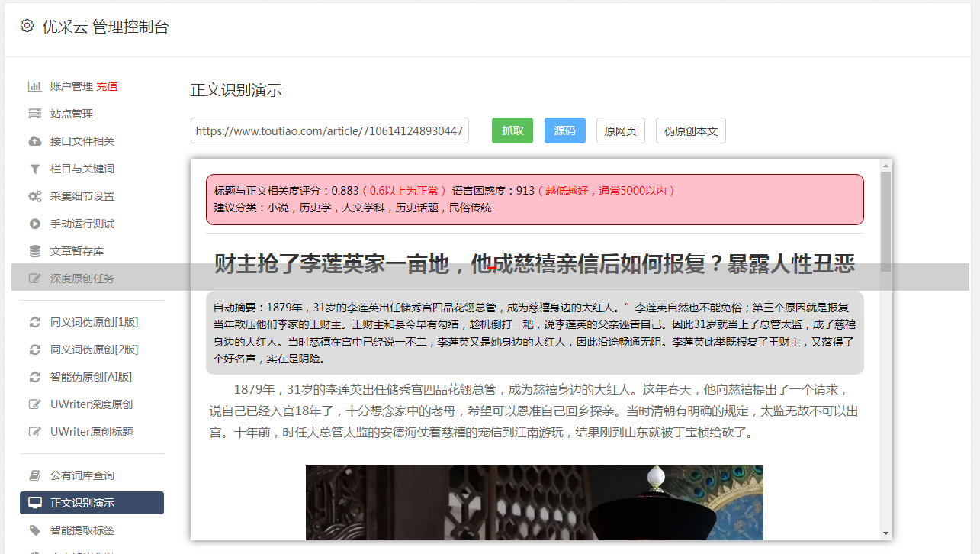Click the gear icon beside 优采云 管理控制台

(27, 26)
